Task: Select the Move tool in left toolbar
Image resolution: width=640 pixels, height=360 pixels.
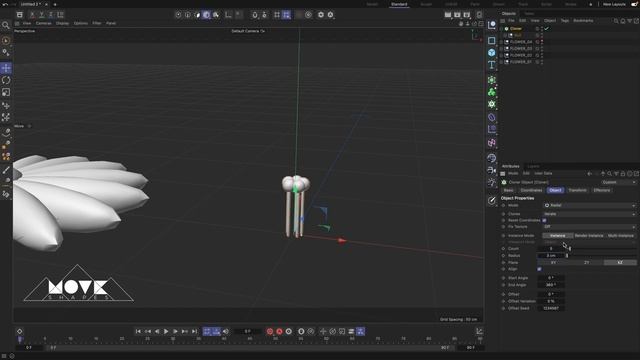Action: click(6, 68)
